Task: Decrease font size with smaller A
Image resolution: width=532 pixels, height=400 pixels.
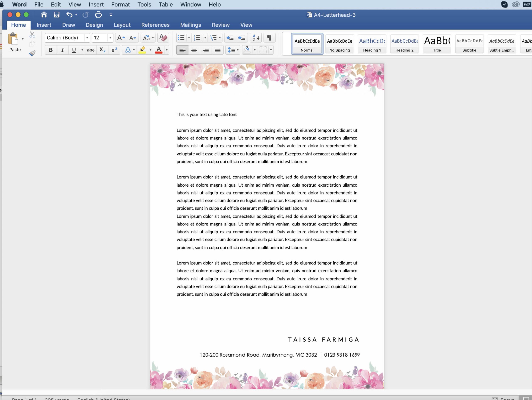Action: pos(133,38)
